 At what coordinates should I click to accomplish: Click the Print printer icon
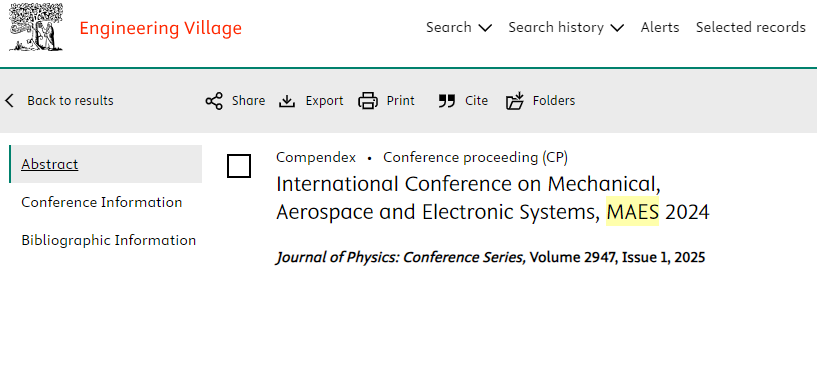[x=368, y=101]
